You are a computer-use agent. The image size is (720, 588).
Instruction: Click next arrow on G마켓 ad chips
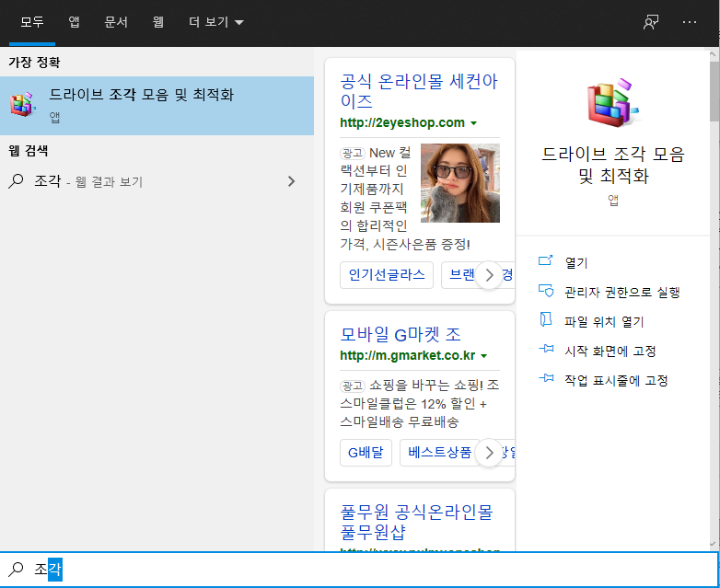489,453
